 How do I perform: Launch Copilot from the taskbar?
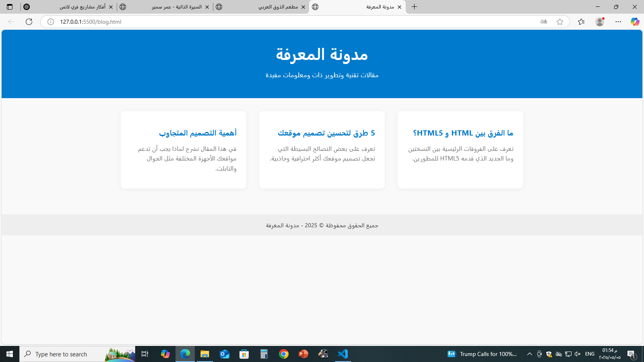[165, 354]
